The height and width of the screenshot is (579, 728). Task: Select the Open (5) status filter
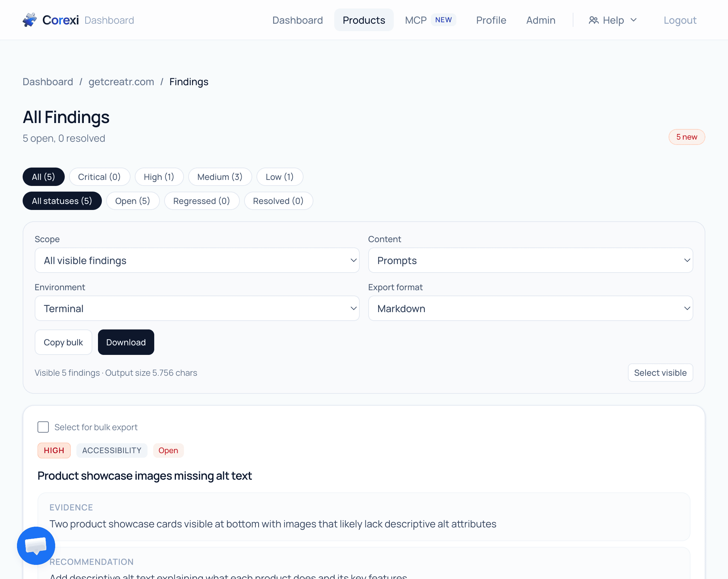coord(133,201)
